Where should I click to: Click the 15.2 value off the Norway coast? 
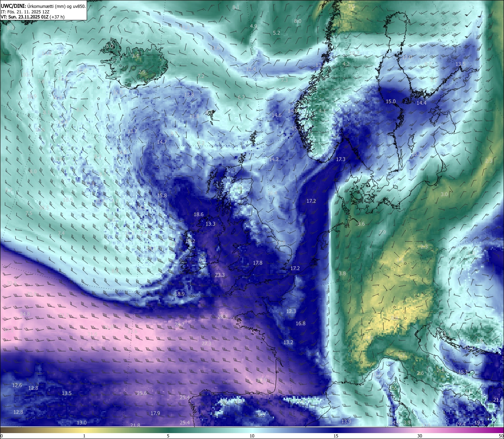[x=297, y=128]
